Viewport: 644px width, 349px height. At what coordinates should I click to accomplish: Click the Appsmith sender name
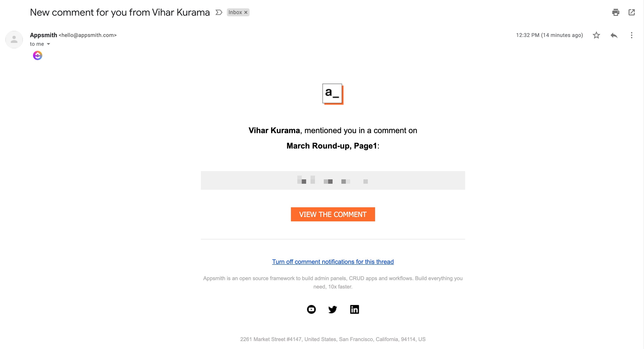tap(44, 35)
